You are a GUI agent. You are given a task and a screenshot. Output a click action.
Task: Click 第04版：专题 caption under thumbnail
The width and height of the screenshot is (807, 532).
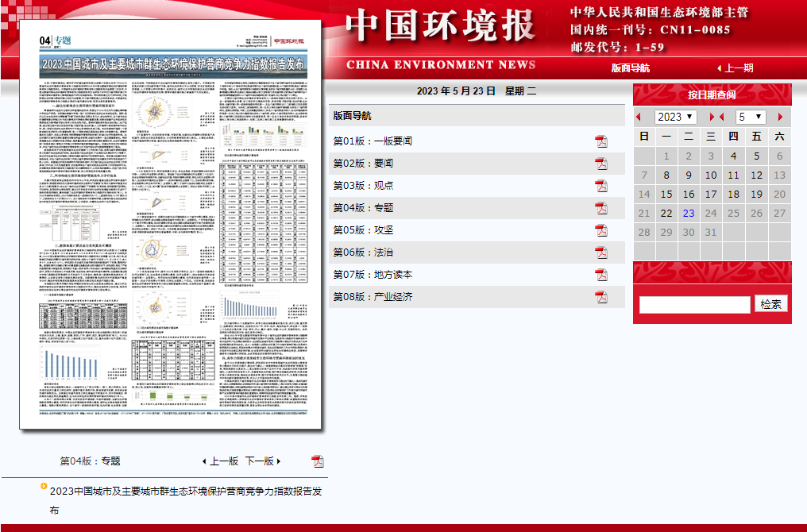(90, 461)
